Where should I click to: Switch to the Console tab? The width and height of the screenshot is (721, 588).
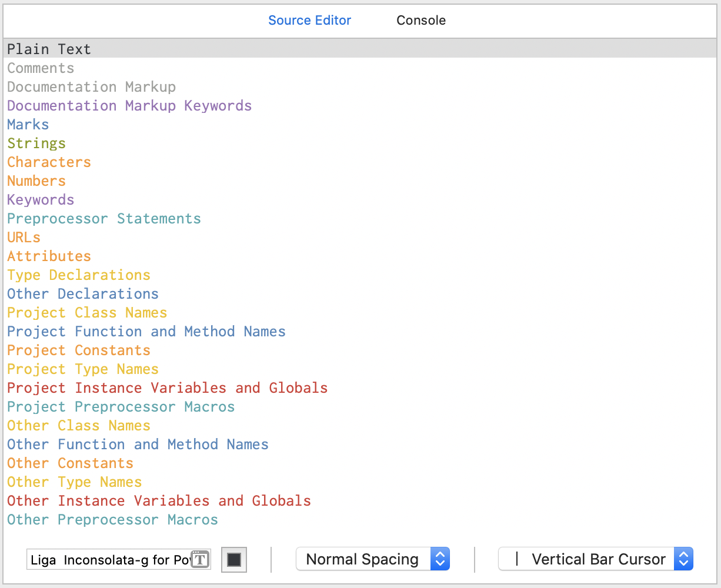tap(420, 21)
